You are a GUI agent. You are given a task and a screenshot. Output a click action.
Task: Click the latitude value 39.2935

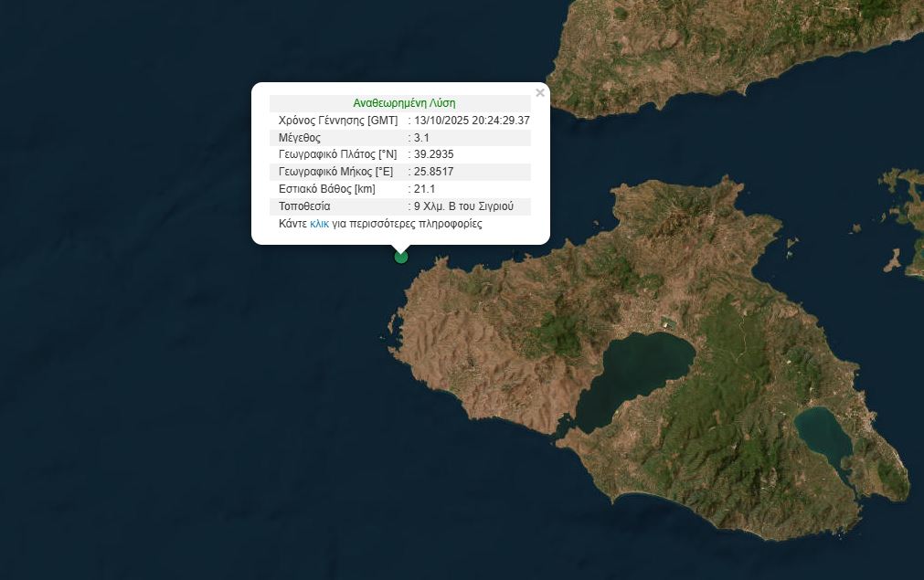point(434,155)
